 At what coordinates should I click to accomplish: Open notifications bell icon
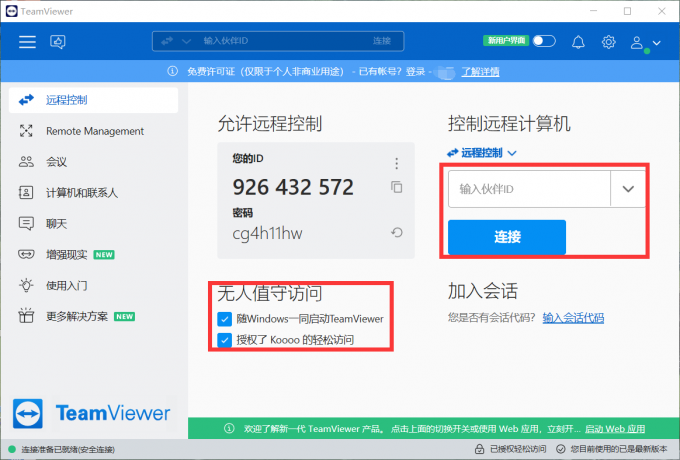tap(578, 42)
